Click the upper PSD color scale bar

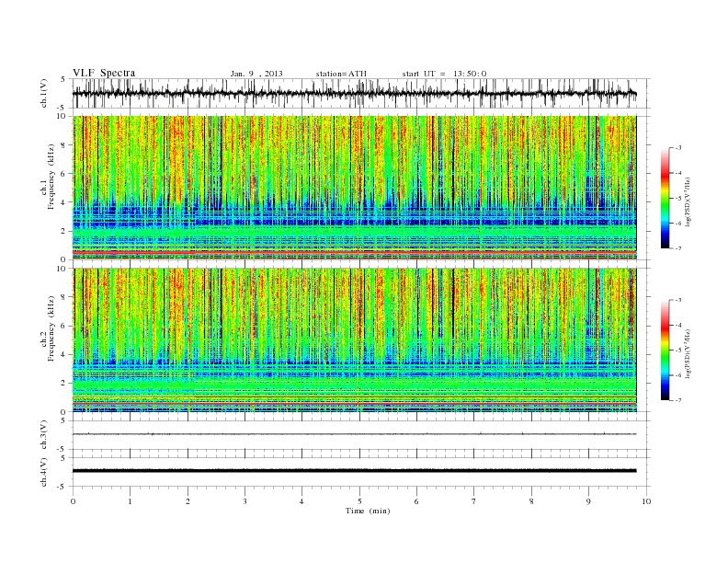(x=665, y=198)
